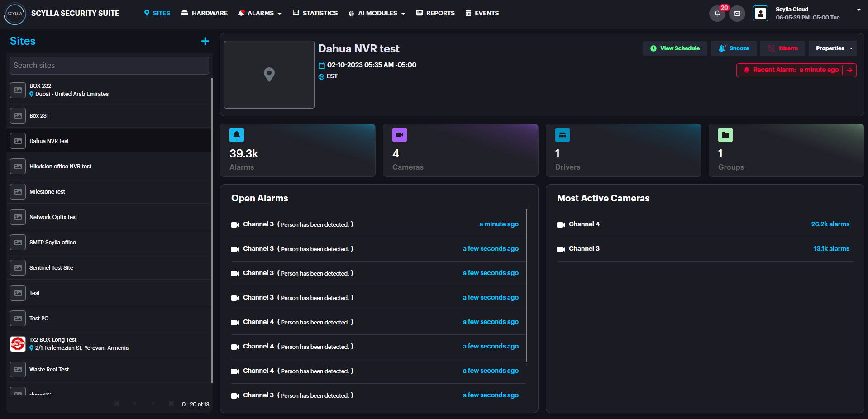This screenshot has width=868, height=419.
Task: Click the Drivers card icon
Action: coord(562,135)
